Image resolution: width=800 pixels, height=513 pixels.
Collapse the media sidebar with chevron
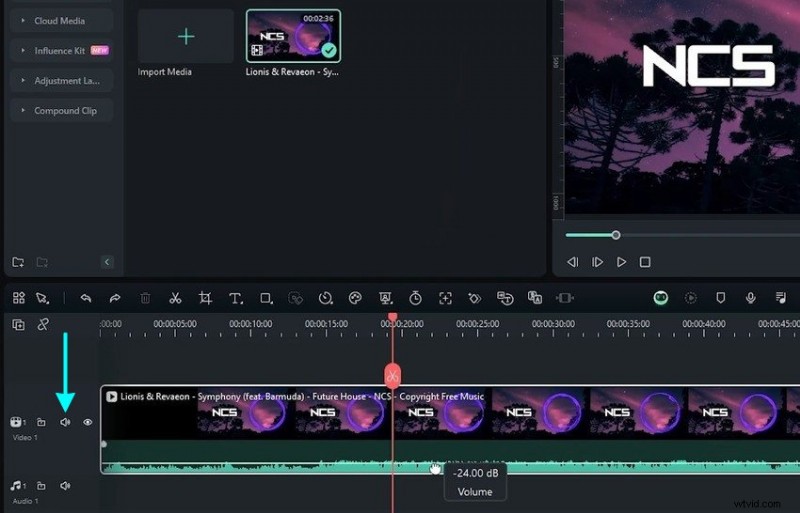point(107,262)
